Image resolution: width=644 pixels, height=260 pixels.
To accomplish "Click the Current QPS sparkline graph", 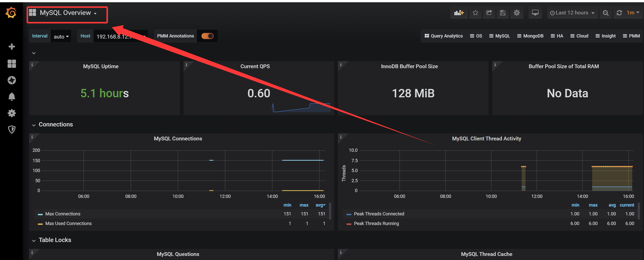I will [301, 107].
